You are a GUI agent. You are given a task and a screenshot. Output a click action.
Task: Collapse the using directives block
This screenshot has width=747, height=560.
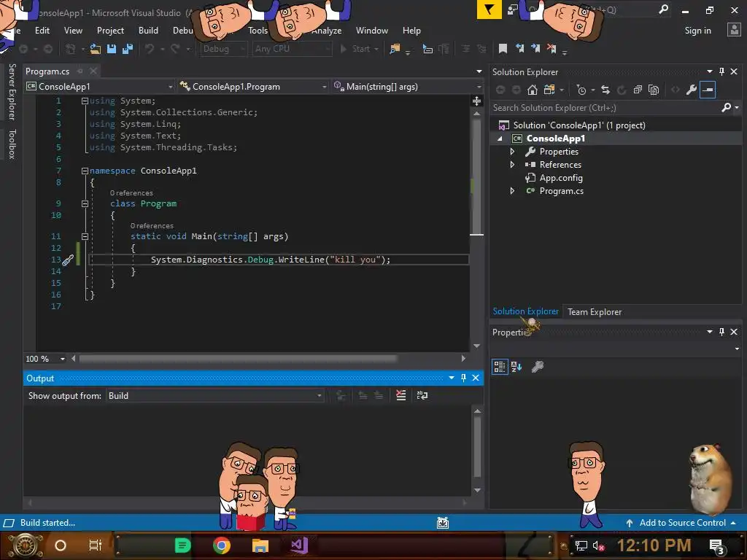click(85, 101)
